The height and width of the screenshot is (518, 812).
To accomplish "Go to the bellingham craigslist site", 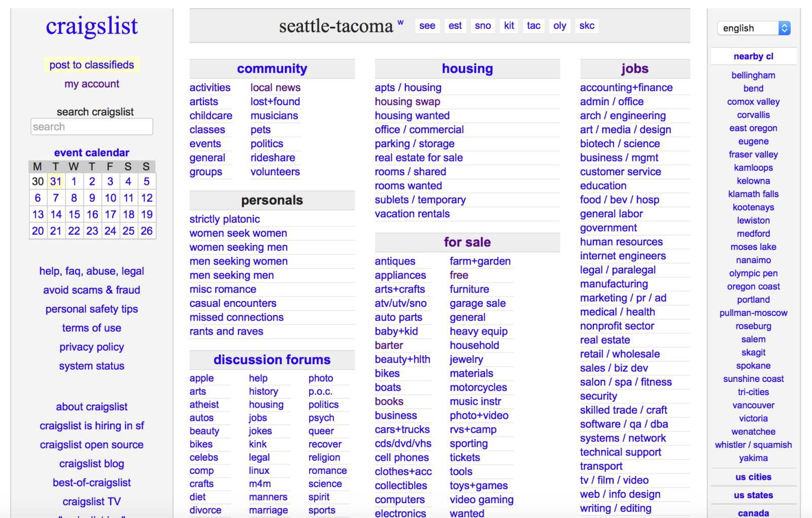I will [x=754, y=75].
